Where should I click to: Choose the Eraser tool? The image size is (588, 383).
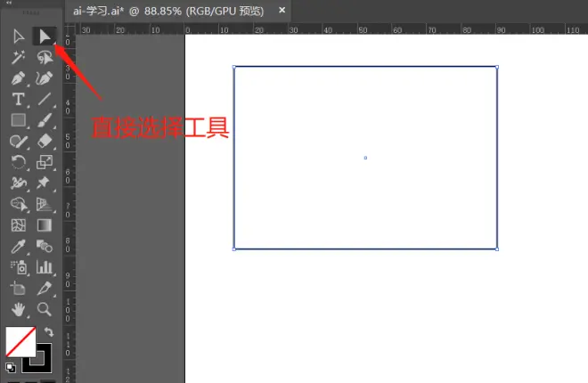pos(45,142)
